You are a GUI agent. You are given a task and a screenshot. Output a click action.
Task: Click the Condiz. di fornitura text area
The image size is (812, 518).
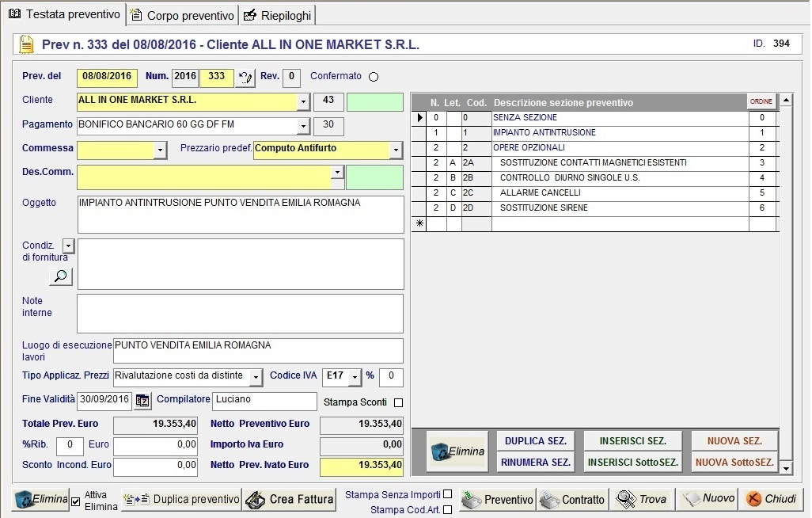241,264
